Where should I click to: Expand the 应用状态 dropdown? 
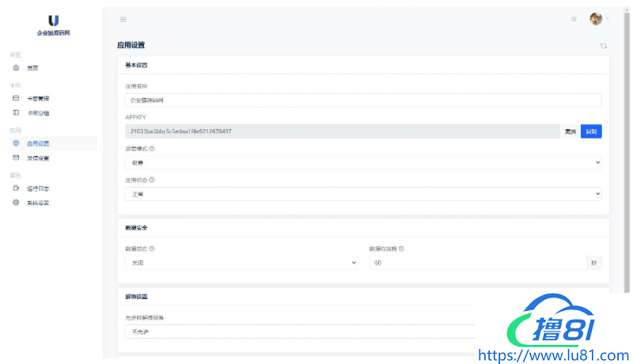363,194
